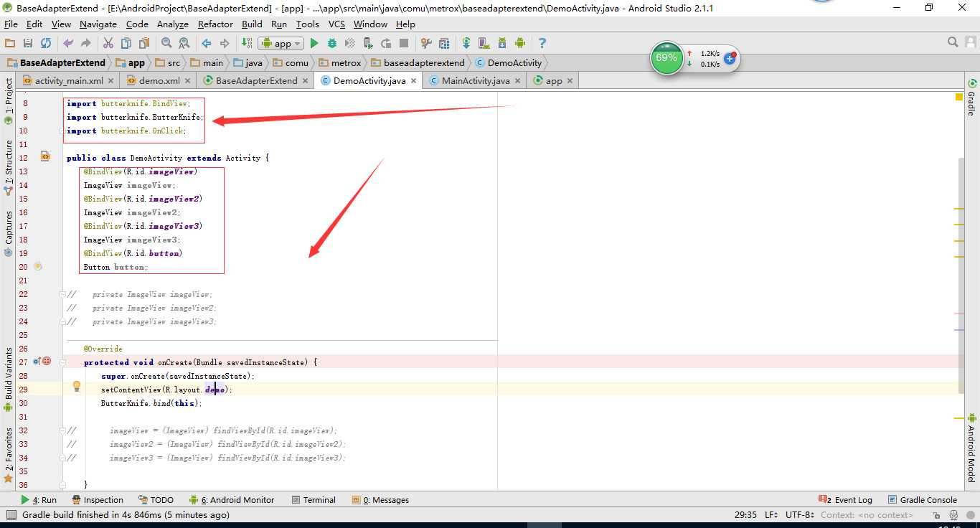980x528 pixels.
Task: Toggle the 2: Favorites panel
Action: point(9,456)
